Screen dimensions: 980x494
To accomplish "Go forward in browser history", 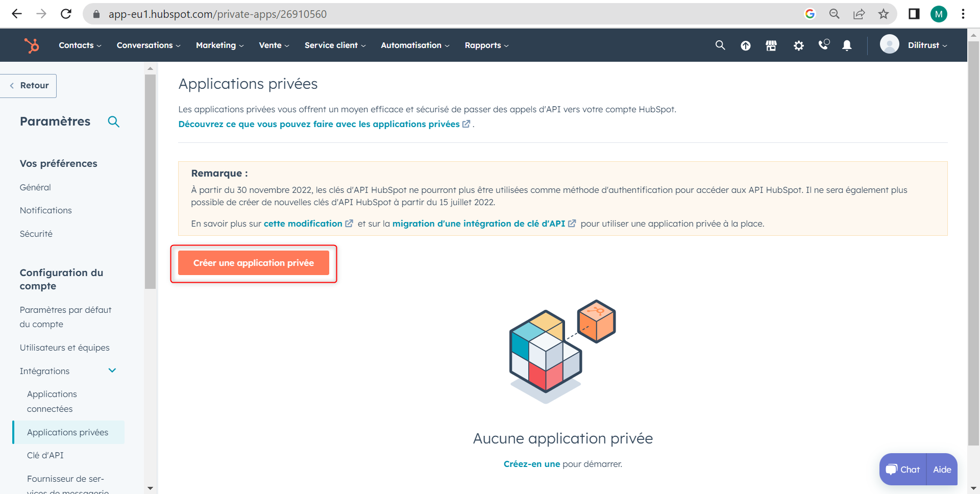I will coord(41,14).
